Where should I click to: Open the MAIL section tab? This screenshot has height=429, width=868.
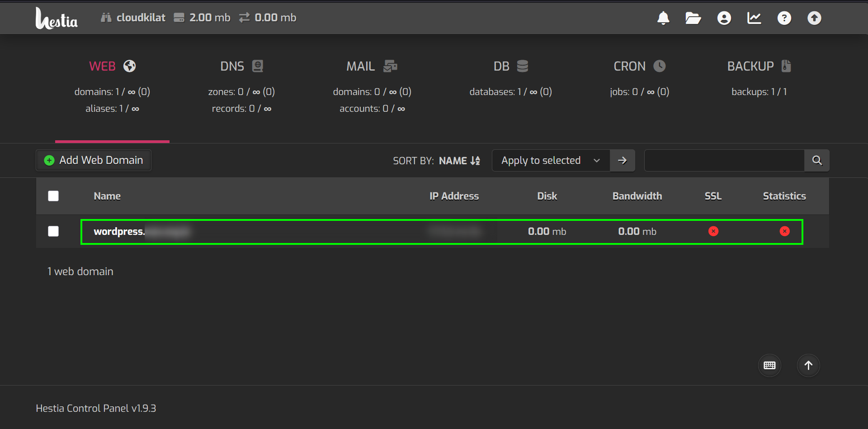coord(372,67)
